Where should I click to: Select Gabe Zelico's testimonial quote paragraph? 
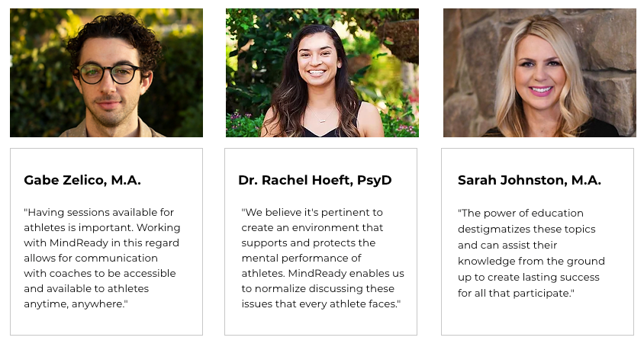[102, 258]
